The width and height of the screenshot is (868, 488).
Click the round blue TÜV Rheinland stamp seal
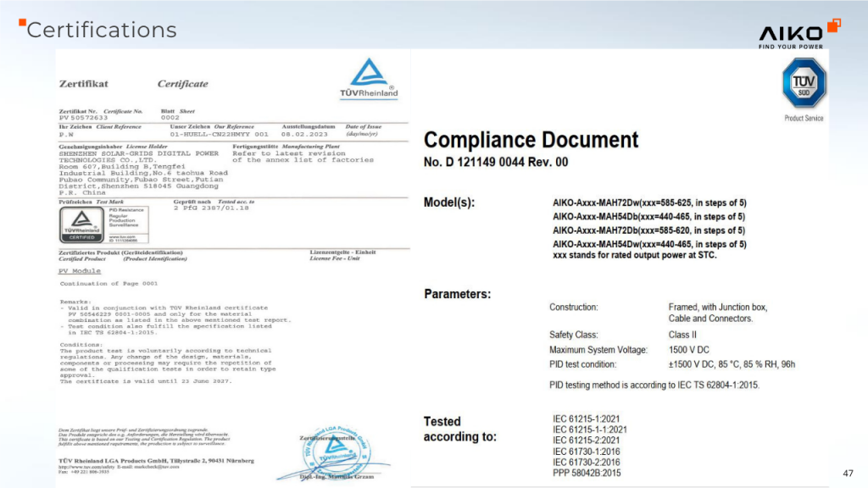[335, 452]
